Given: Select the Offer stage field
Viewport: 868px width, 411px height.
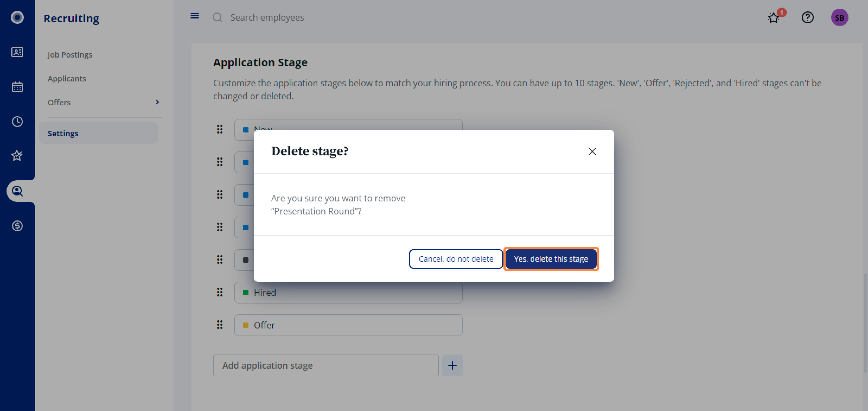Looking at the screenshot, I should pos(348,325).
